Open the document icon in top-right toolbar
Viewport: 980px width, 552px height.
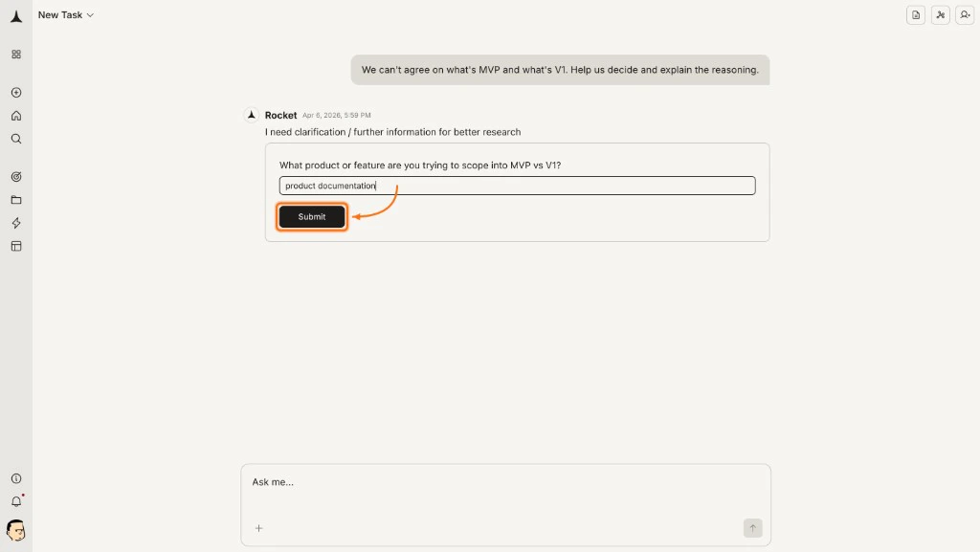915,14
